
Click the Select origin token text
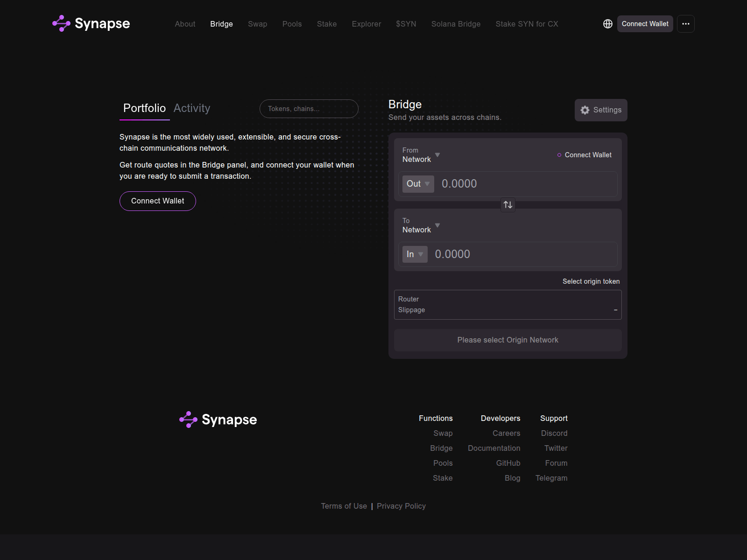(591, 281)
